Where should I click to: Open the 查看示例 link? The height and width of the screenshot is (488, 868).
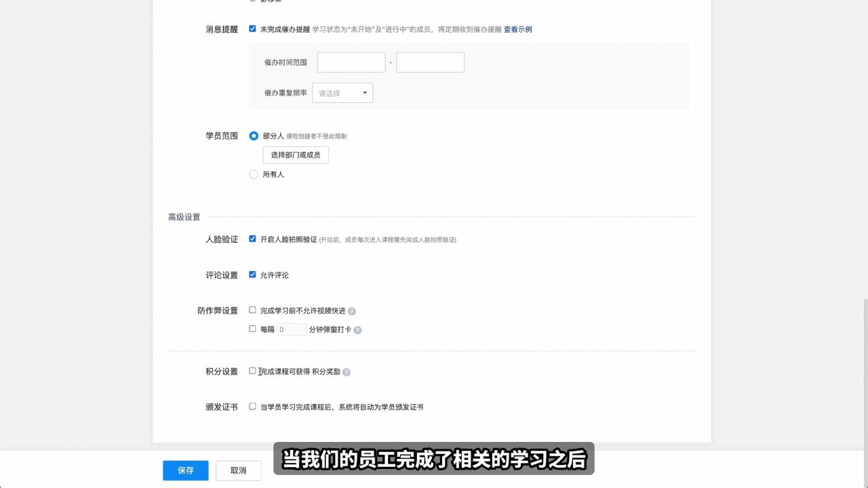point(517,29)
